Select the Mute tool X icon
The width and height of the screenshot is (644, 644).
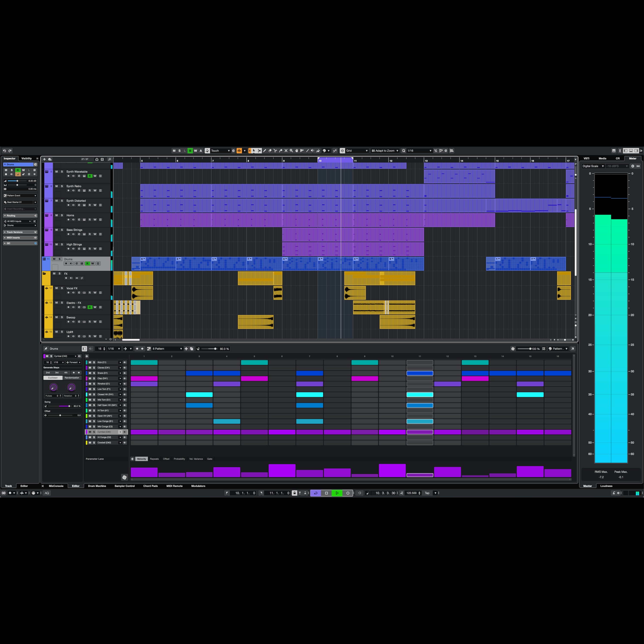pos(286,151)
